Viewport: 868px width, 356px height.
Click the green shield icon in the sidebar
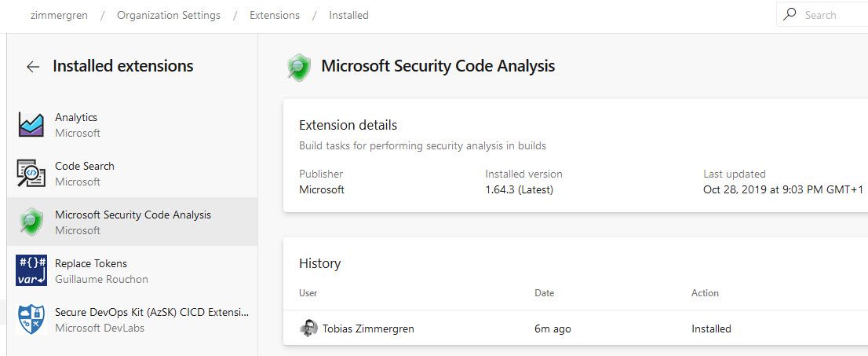coord(31,222)
